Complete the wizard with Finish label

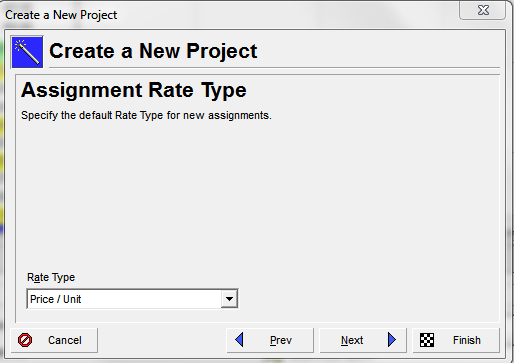(467, 340)
